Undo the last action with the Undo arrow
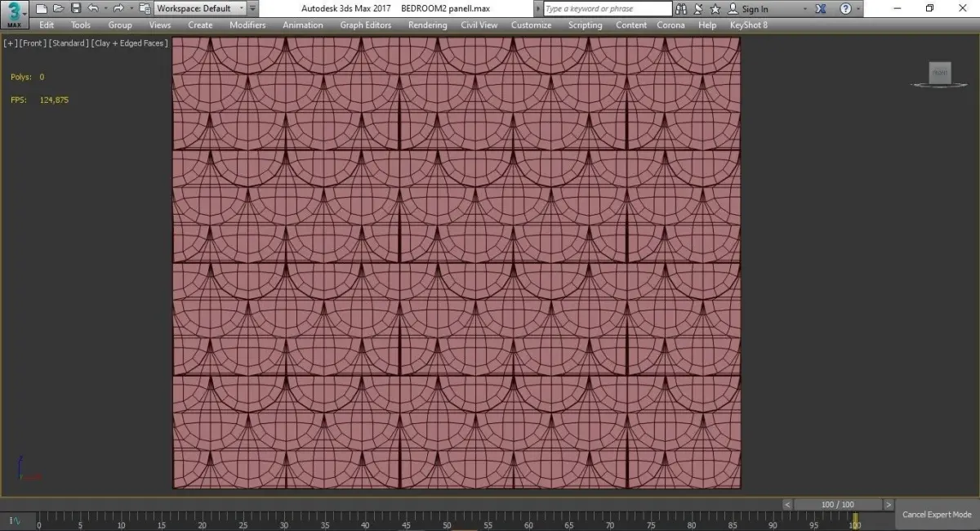This screenshot has height=531, width=980. pyautogui.click(x=92, y=9)
